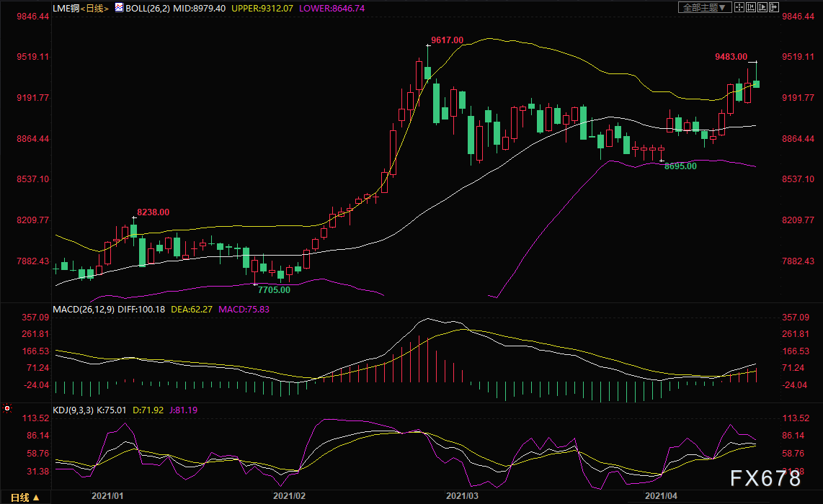The width and height of the screenshot is (823, 504).
Task: Click the fit-chart-to-range icon at top right
Action: (x=750, y=7)
